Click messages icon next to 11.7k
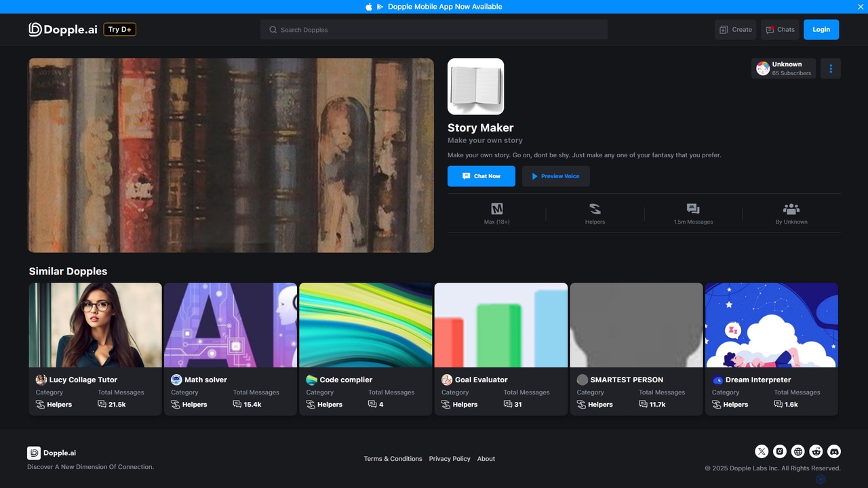 643,405
